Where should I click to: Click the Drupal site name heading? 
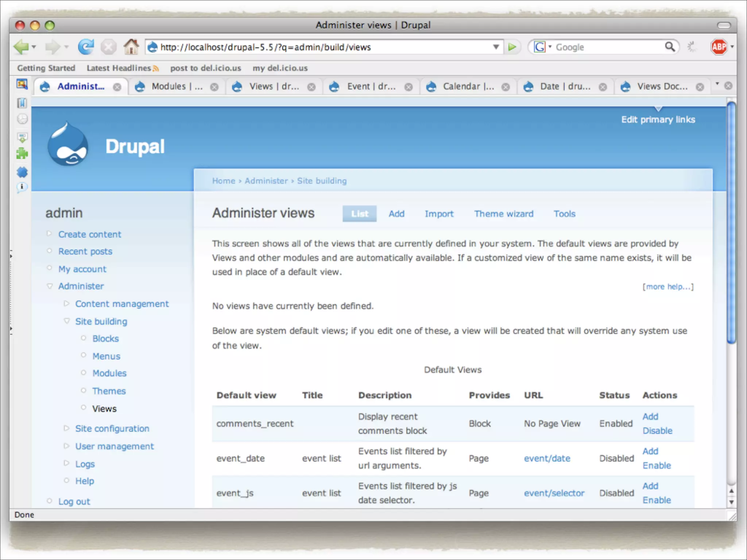(x=135, y=147)
